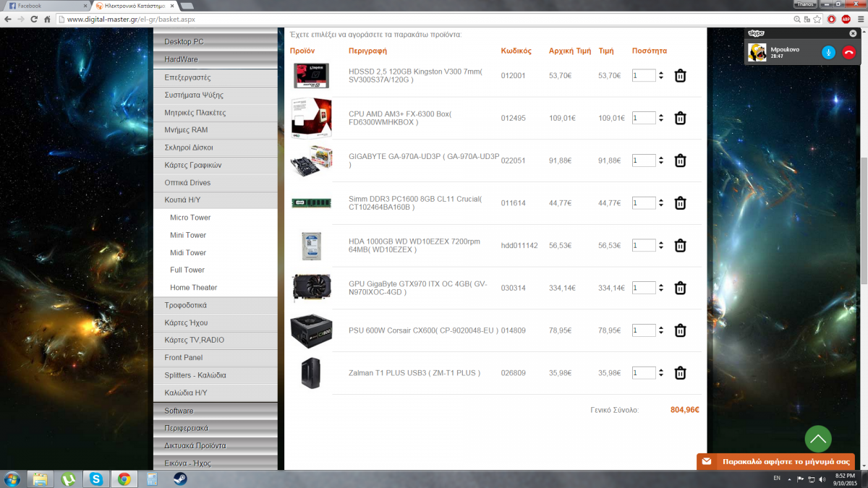Open the Kingston SSD product thumbnail
868x488 pixels.
pos(311,76)
